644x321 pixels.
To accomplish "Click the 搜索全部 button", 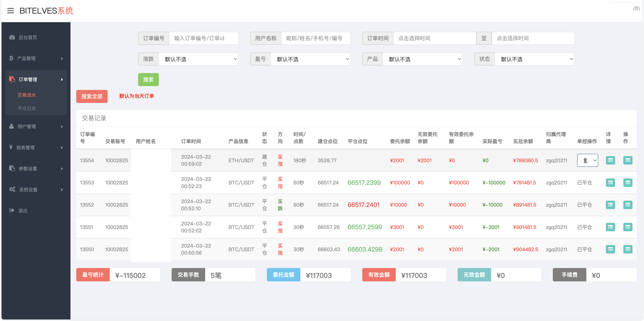I will [92, 96].
